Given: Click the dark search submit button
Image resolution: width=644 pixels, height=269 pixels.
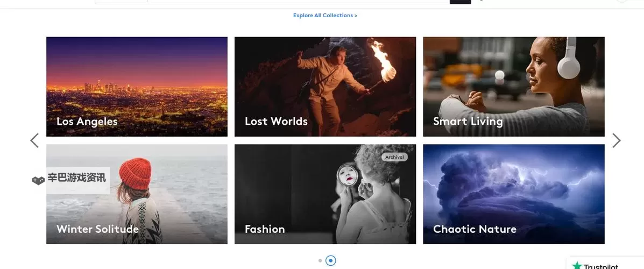Looking at the screenshot, I should [x=460, y=2].
